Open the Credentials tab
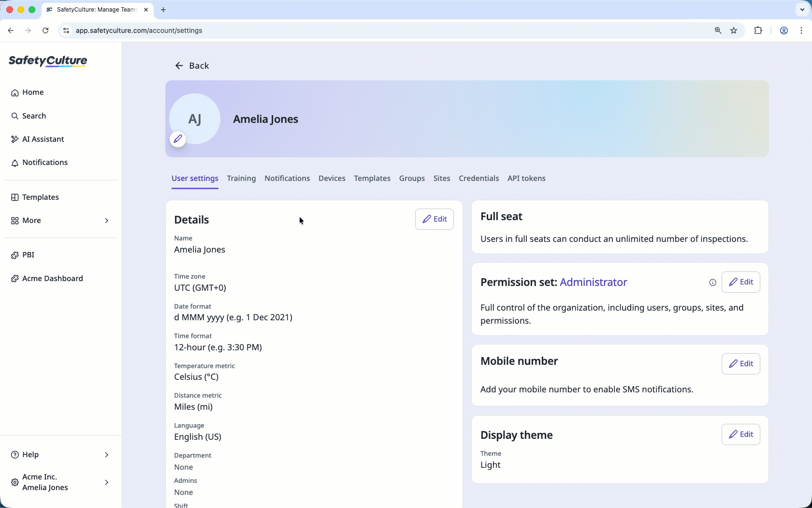The width and height of the screenshot is (812, 508). pos(478,179)
